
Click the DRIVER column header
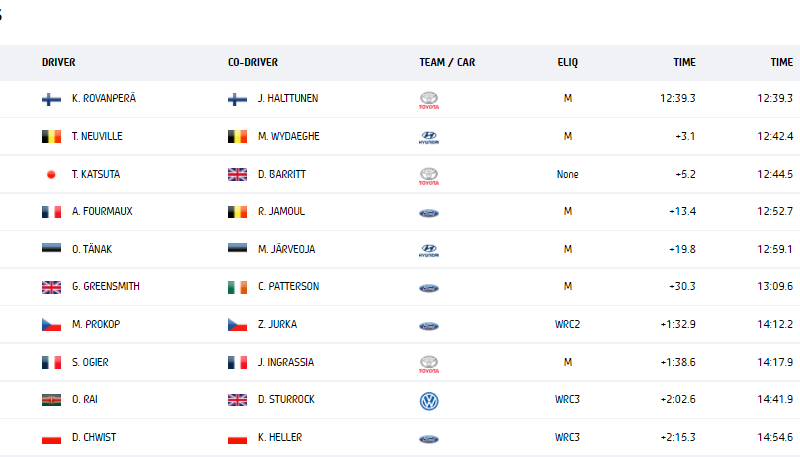pyautogui.click(x=59, y=62)
